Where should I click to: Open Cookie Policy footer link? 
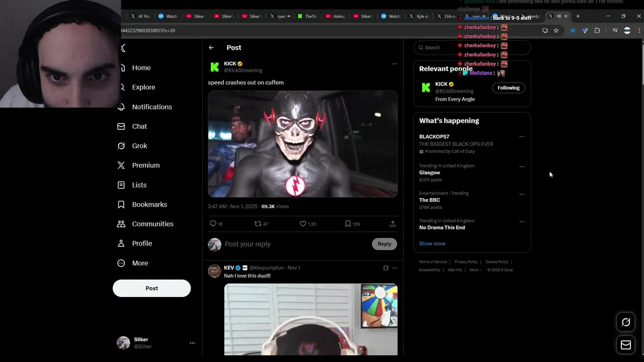pyautogui.click(x=497, y=262)
